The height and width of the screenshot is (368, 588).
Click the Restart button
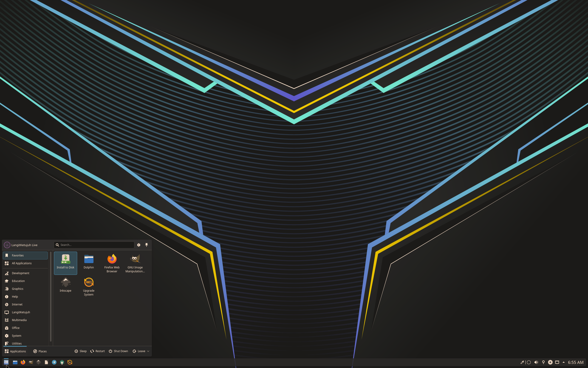(97, 351)
